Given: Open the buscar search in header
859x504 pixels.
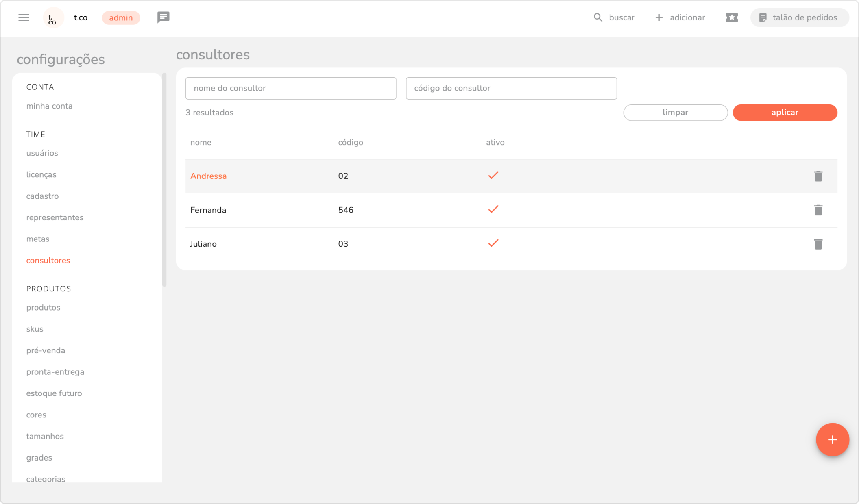Looking at the screenshot, I should click(614, 17).
